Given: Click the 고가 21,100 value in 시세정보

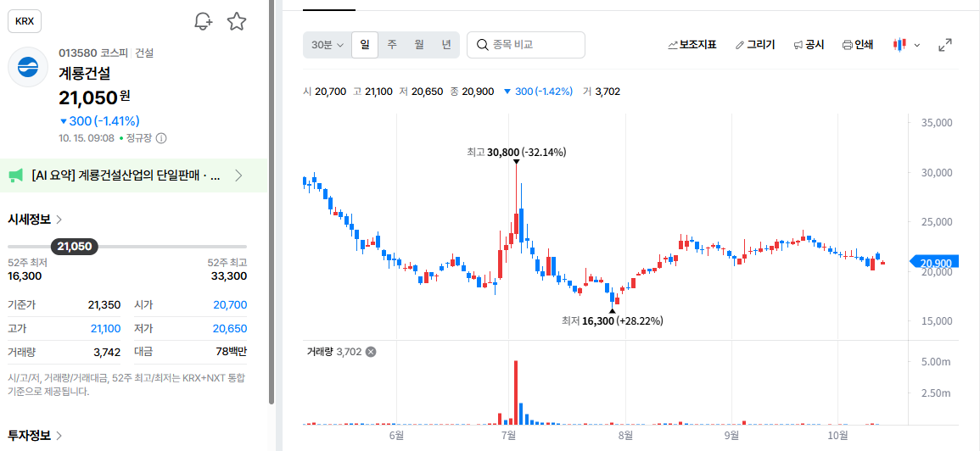Looking at the screenshot, I should click(x=105, y=329).
